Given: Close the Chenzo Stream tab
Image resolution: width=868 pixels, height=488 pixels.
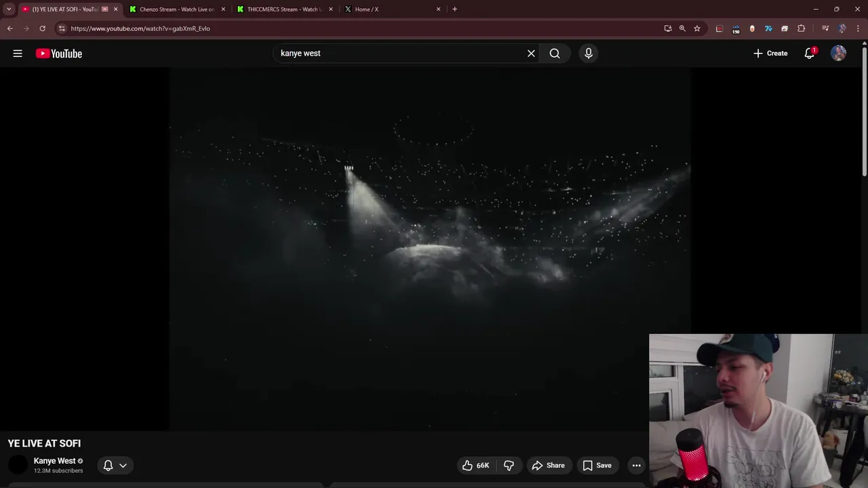Looking at the screenshot, I should point(223,9).
